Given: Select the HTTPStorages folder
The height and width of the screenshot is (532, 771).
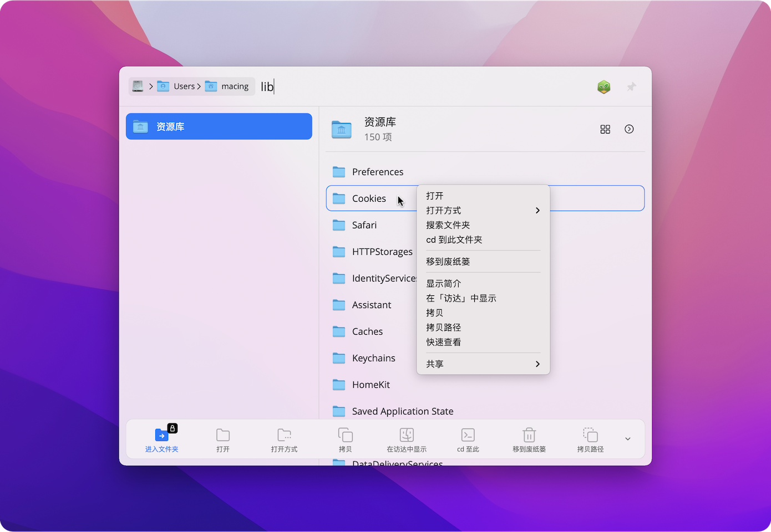Looking at the screenshot, I should 371,252.
